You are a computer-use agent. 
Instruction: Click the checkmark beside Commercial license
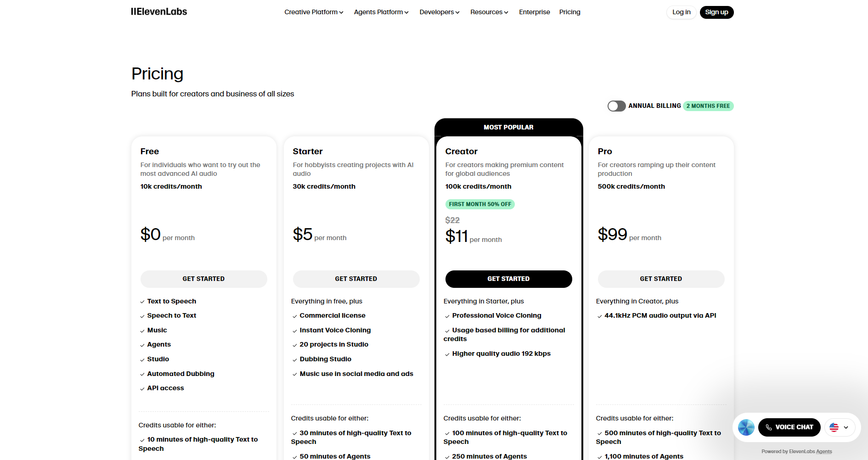click(x=295, y=316)
